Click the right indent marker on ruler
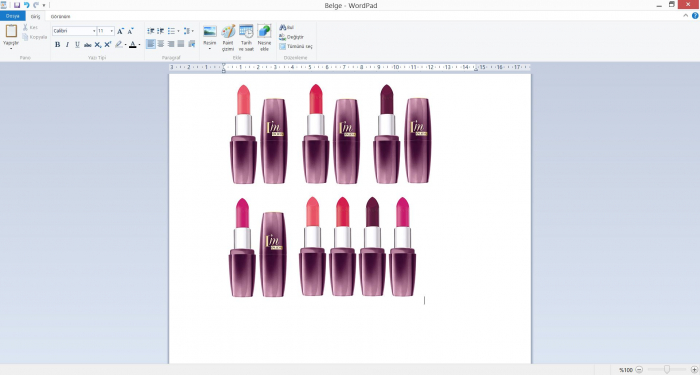 (x=476, y=69)
